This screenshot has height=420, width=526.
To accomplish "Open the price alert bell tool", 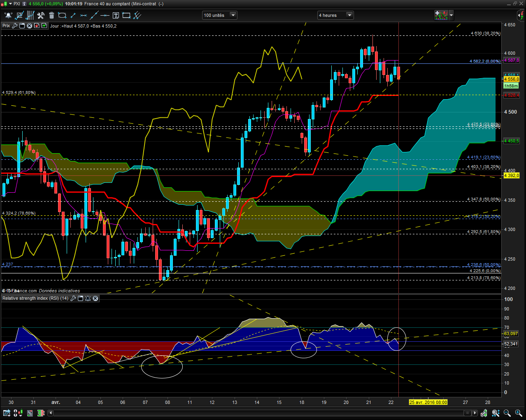I will coord(8,16).
